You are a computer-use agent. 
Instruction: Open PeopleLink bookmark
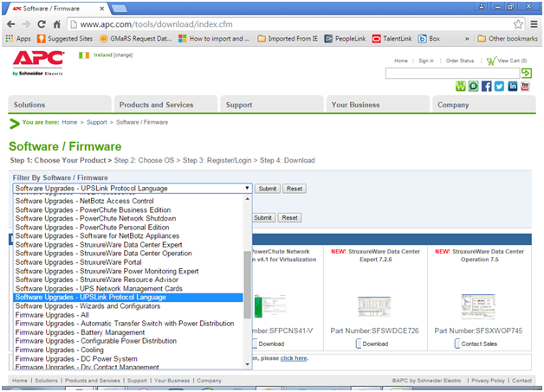(346, 38)
